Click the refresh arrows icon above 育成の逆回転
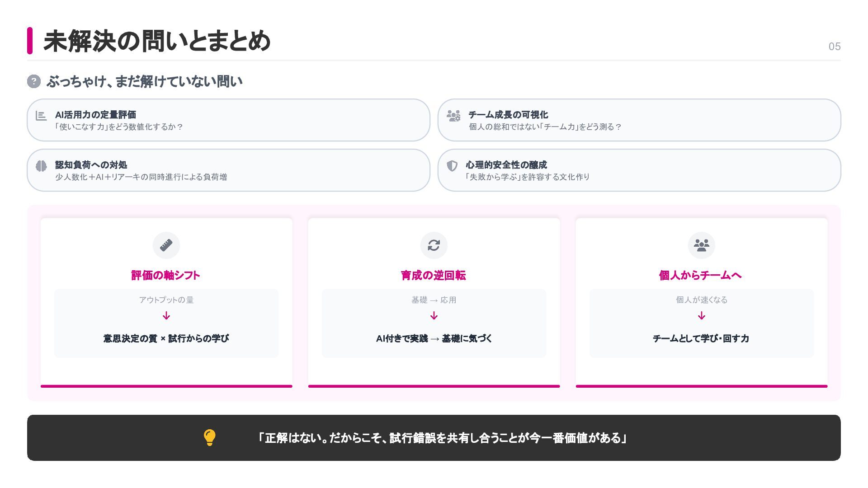868x488 pixels. point(434,245)
